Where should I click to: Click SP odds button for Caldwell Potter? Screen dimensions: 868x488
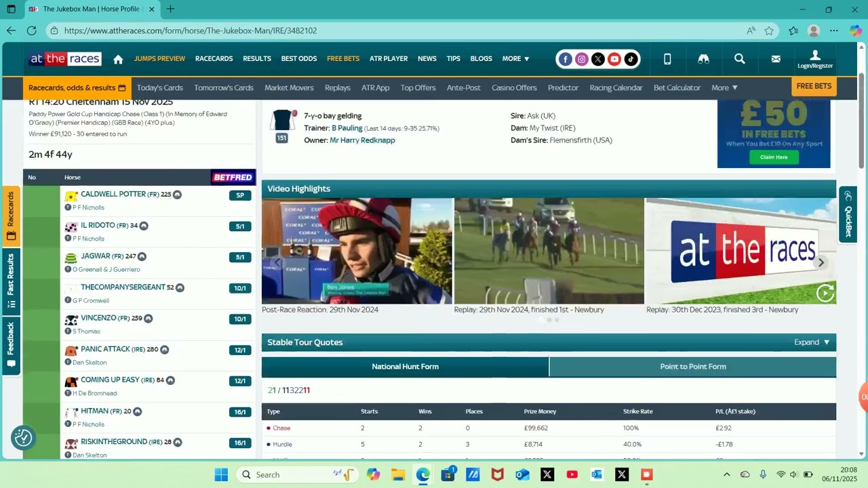(x=240, y=195)
